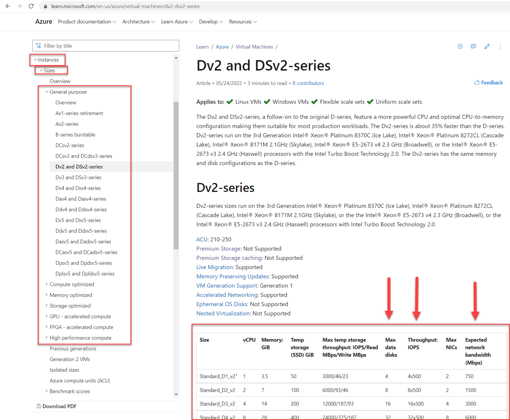
Task: Open Resources dropdown menu
Action: click(x=243, y=22)
